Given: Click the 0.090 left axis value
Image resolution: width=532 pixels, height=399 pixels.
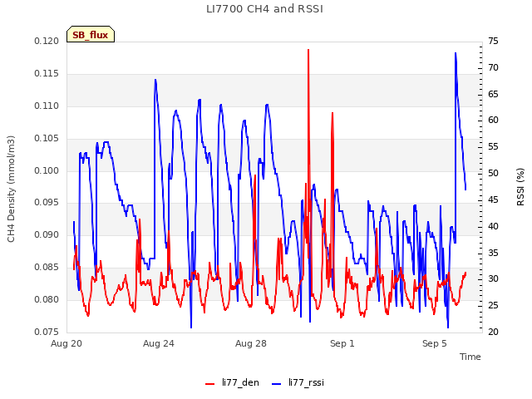Looking at the screenshot, I should click(x=47, y=234).
